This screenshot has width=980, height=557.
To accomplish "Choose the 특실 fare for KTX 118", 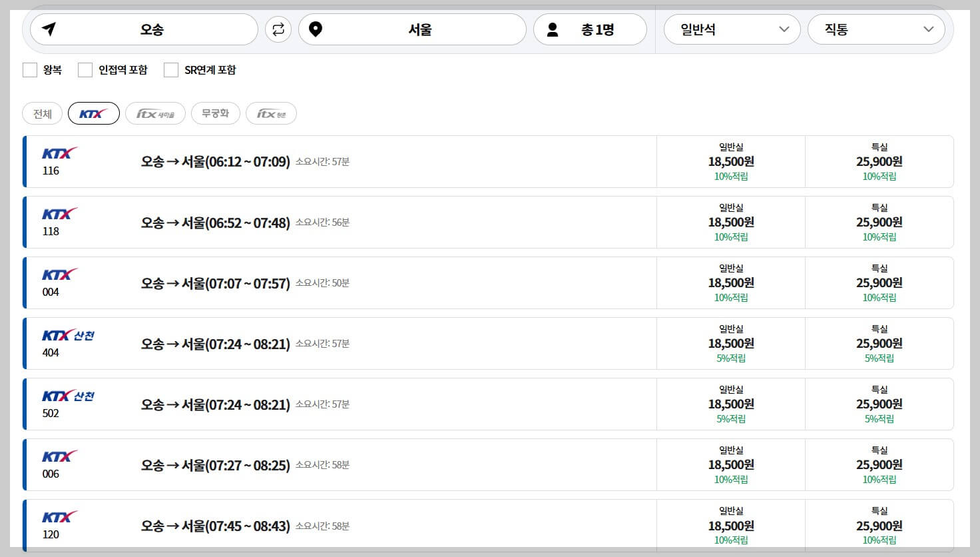I will point(879,222).
